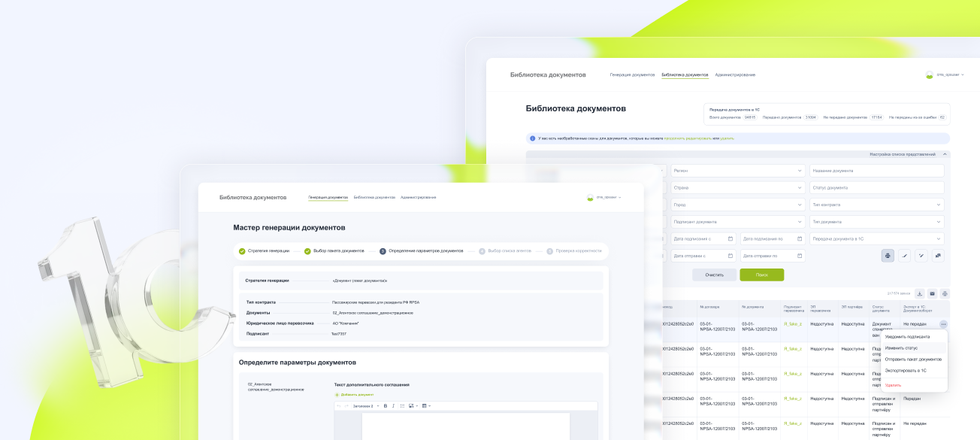Click the double checkmark filter icon button

(x=921, y=256)
